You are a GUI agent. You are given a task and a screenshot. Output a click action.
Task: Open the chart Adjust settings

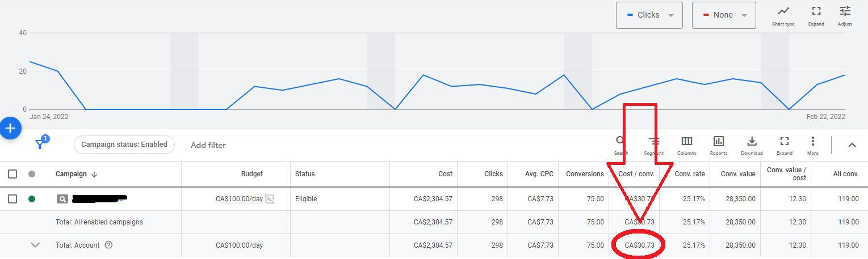[845, 15]
